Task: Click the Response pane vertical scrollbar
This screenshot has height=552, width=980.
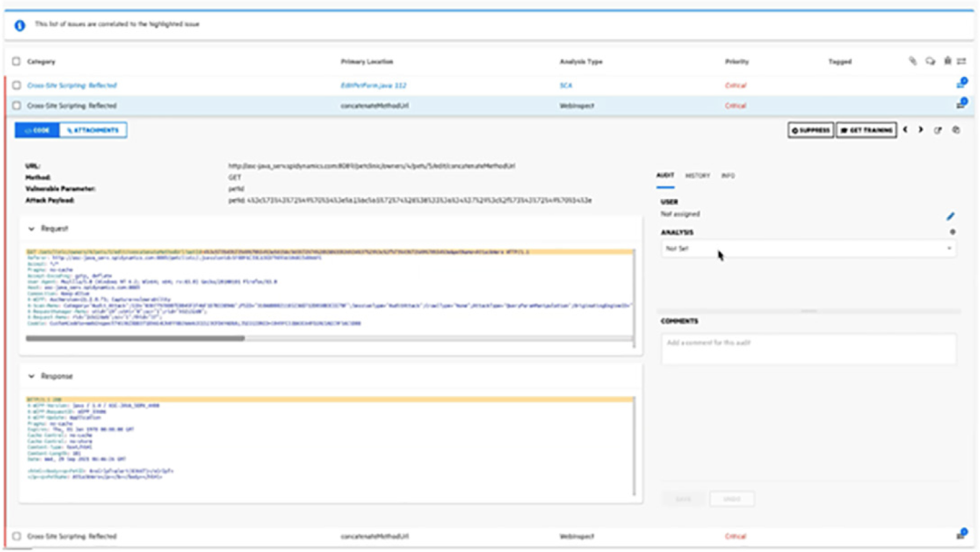Action: [x=634, y=446]
